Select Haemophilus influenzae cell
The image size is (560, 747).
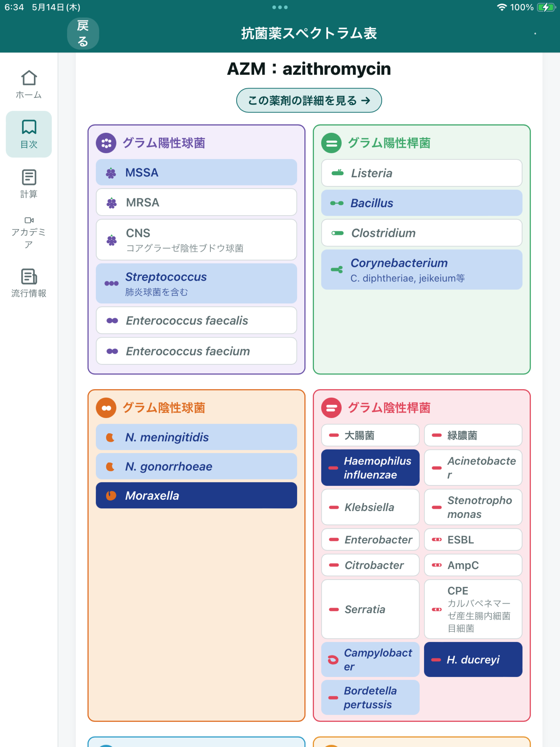tap(370, 468)
